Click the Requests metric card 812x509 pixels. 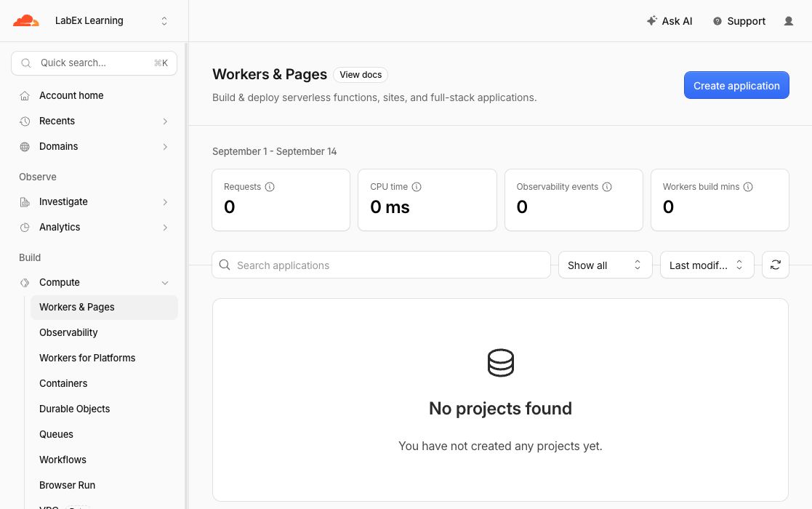[x=281, y=200]
